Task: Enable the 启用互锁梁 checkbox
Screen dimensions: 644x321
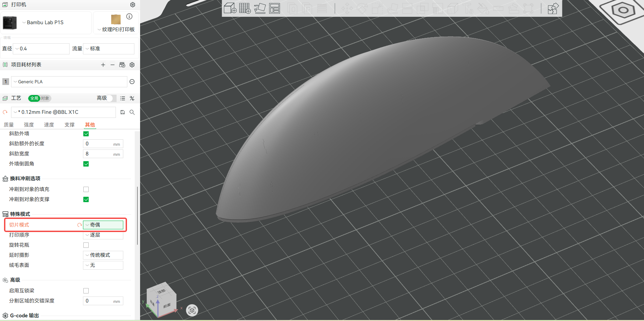Action: point(86,291)
